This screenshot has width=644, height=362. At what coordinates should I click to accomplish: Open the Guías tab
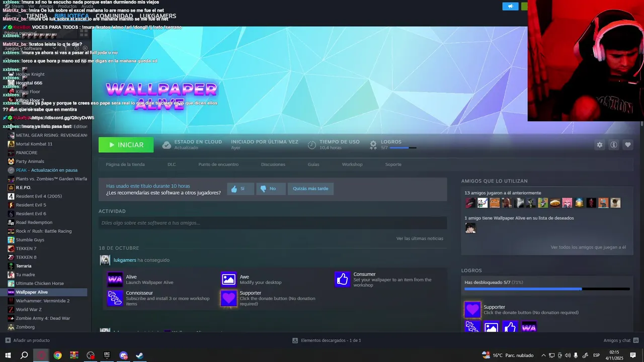313,164
